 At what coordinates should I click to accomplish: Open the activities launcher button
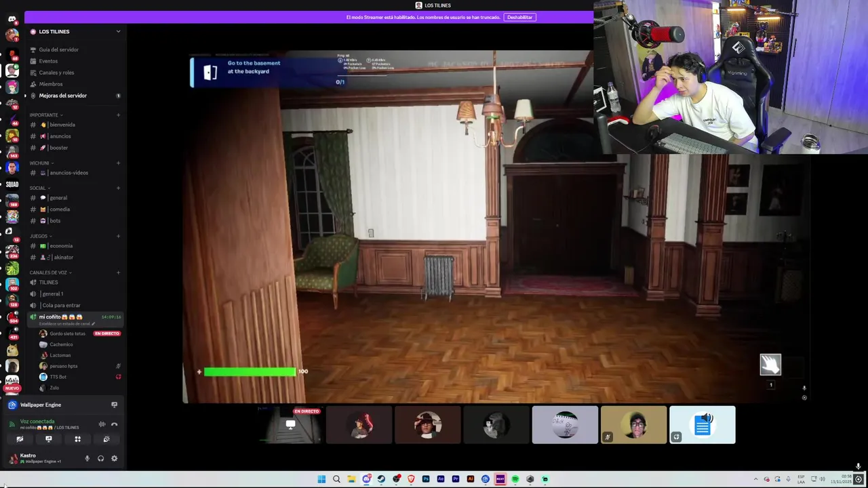(x=77, y=439)
